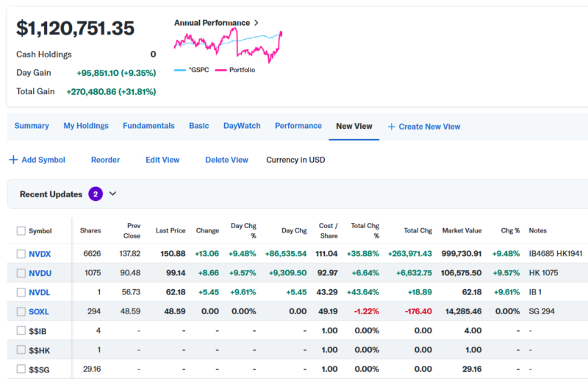
Task: Click the purple Recent Updates count badge
Action: coord(96,194)
